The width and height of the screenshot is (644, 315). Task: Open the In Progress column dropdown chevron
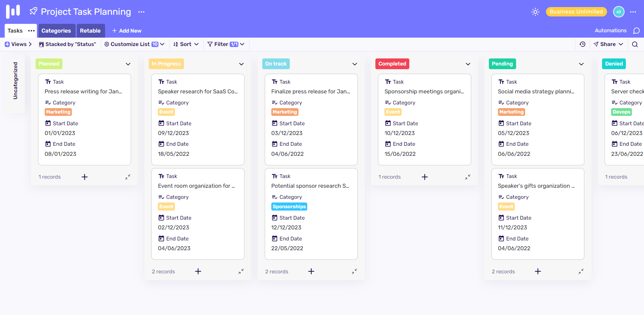point(241,64)
